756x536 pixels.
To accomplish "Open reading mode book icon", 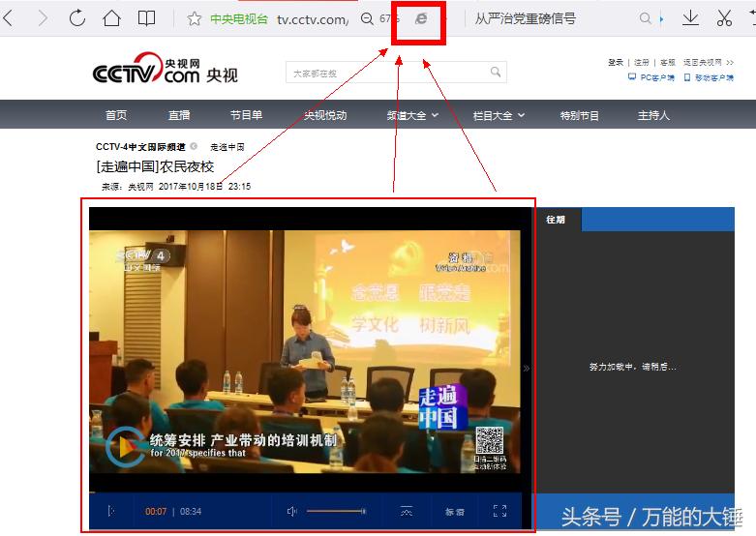I will 146,18.
